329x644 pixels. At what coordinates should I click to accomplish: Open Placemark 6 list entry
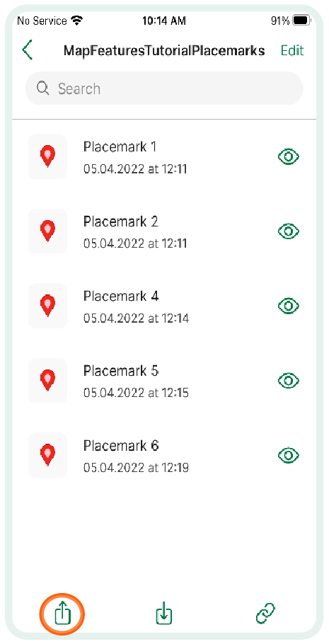164,455
